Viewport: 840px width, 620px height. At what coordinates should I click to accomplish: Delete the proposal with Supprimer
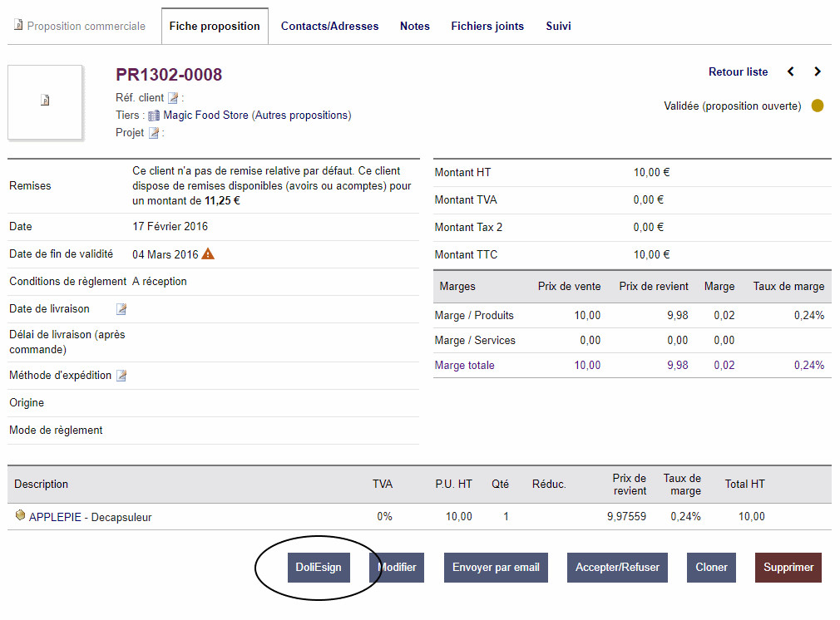tap(788, 568)
